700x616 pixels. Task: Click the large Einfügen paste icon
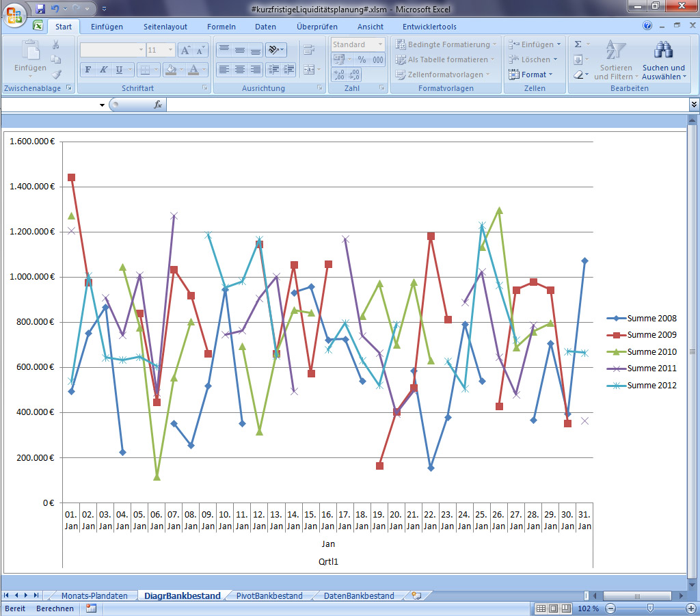point(30,50)
